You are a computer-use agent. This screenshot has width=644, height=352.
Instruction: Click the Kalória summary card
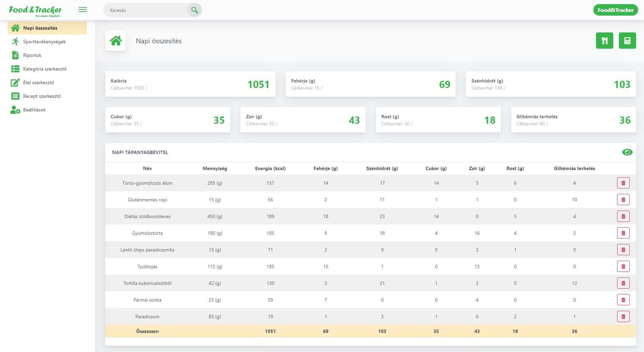[190, 84]
